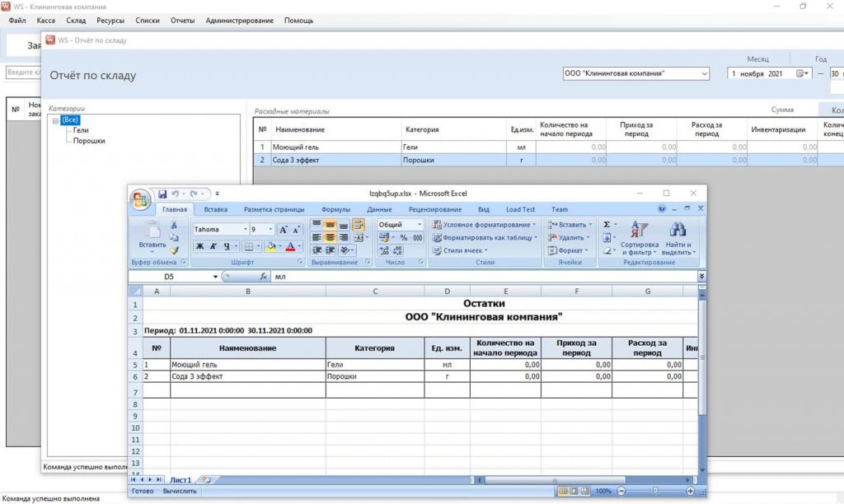Open the Отчеты menu
The width and height of the screenshot is (844, 504).
coord(182,21)
